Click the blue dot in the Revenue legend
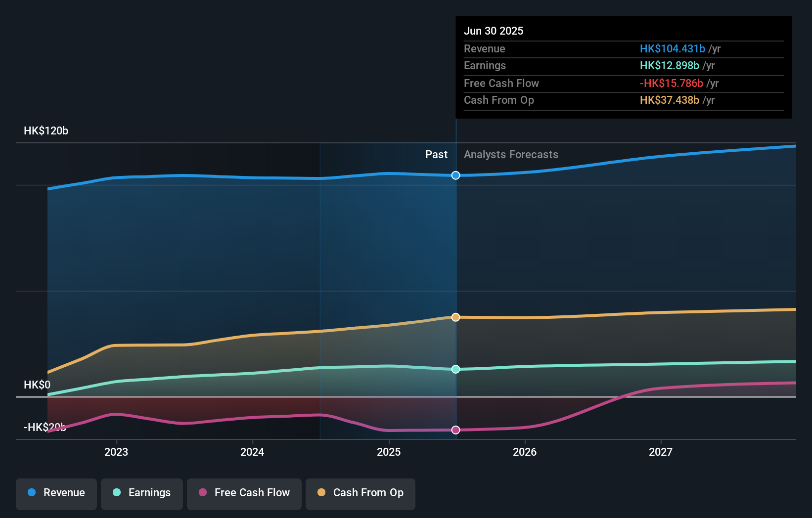812x518 pixels. pyautogui.click(x=32, y=492)
